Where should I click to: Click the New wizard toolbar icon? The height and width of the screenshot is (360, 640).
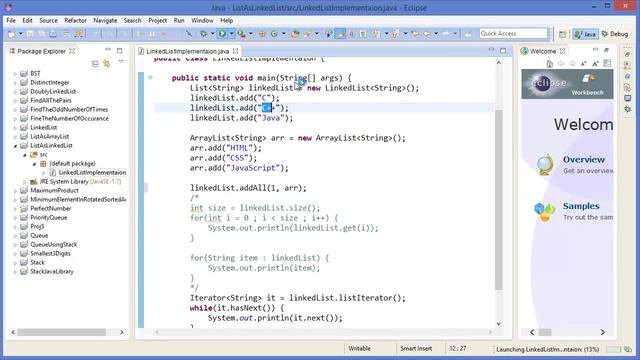[12, 34]
